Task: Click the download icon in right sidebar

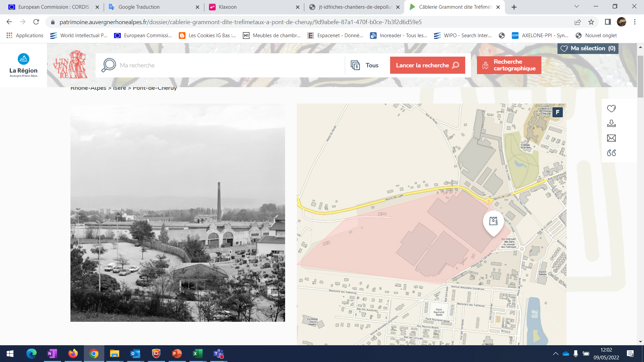Action: pos(611,123)
